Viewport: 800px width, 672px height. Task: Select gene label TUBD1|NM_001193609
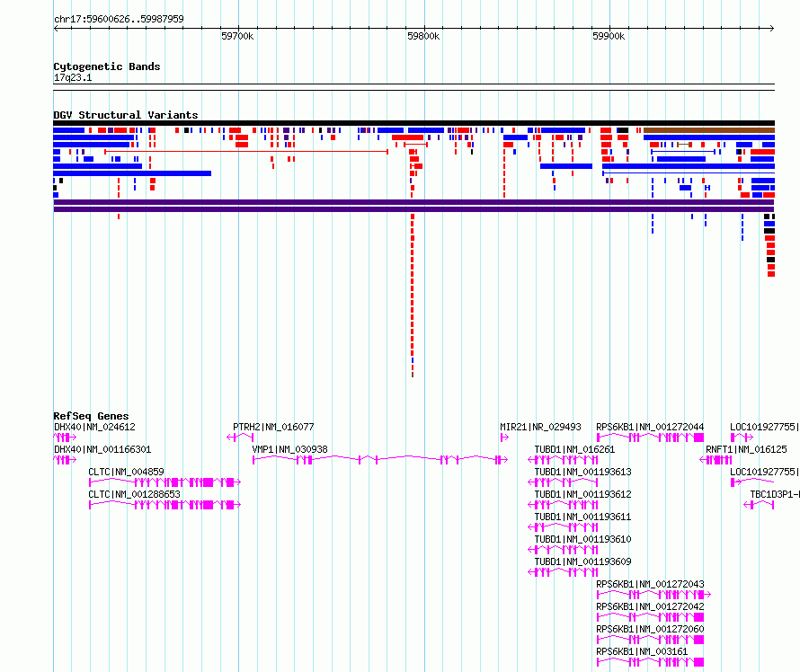click(x=582, y=561)
